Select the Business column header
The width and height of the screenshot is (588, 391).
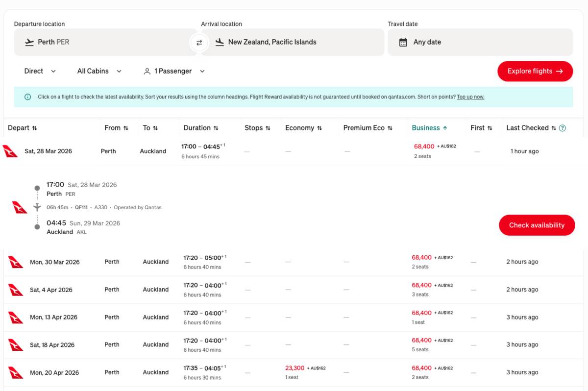pos(429,127)
